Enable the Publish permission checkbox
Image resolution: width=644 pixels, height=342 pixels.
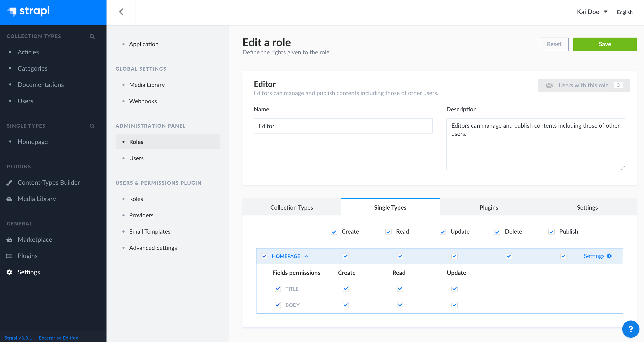(552, 232)
